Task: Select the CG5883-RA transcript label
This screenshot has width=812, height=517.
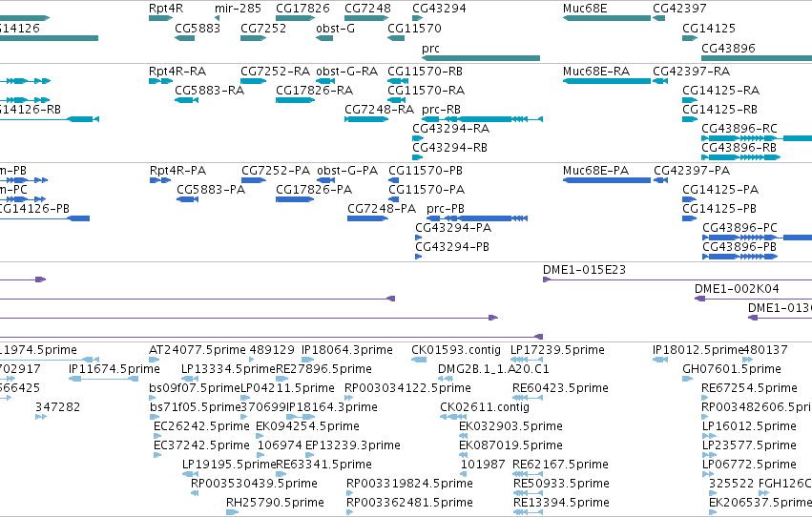Action: click(x=209, y=90)
